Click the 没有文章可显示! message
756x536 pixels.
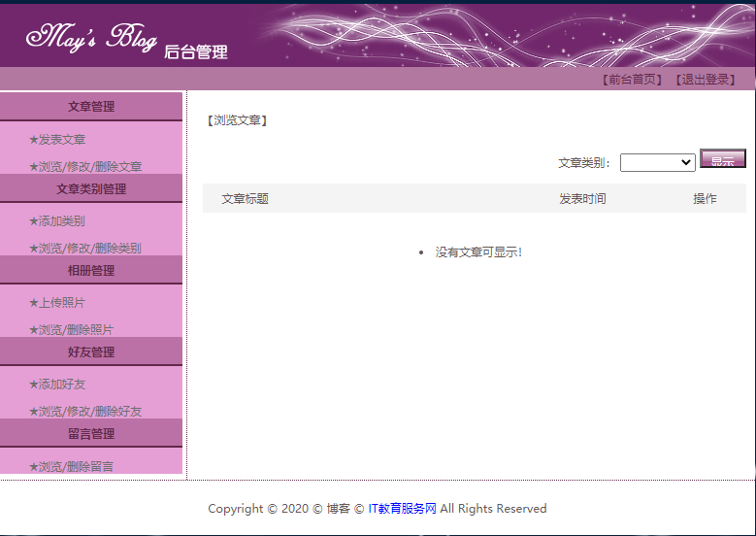pyautogui.click(x=478, y=251)
